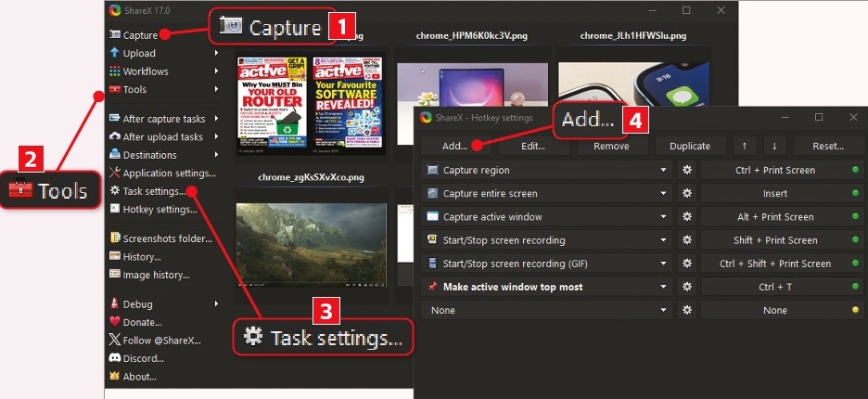Click gear icon for Capture active window

[x=687, y=217]
